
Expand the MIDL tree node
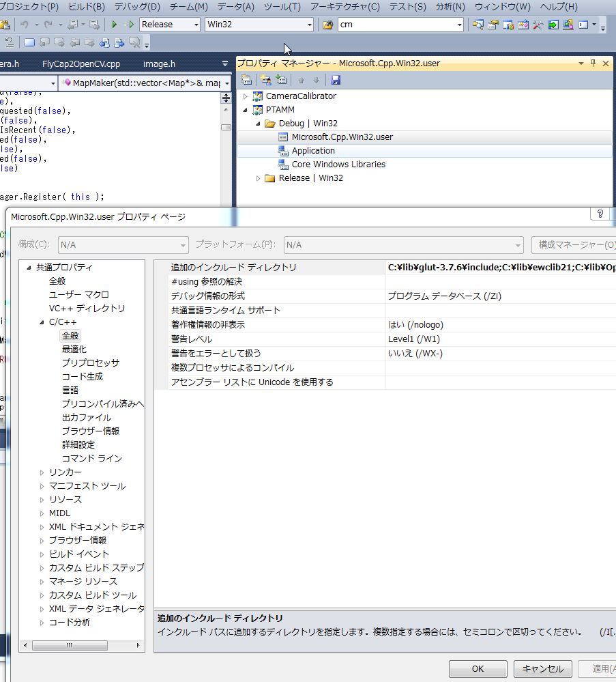[x=42, y=513]
